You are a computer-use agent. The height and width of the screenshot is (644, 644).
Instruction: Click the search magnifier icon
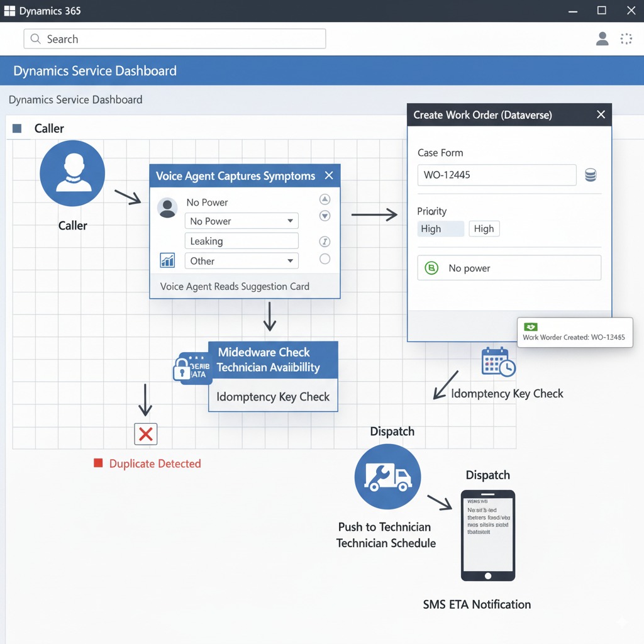tap(36, 38)
